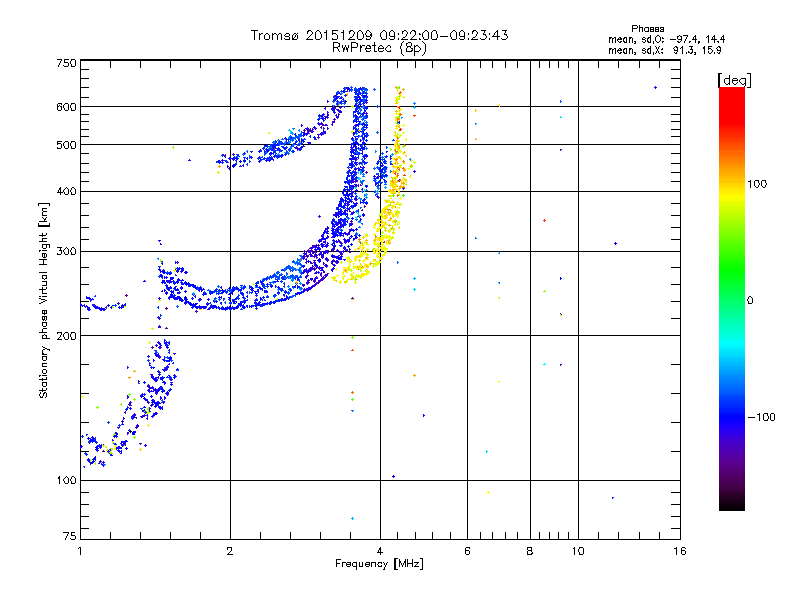Click the 'mean, sd,X: 91.3, 15.9' text
The height and width of the screenshot is (600, 800).
pos(664,50)
